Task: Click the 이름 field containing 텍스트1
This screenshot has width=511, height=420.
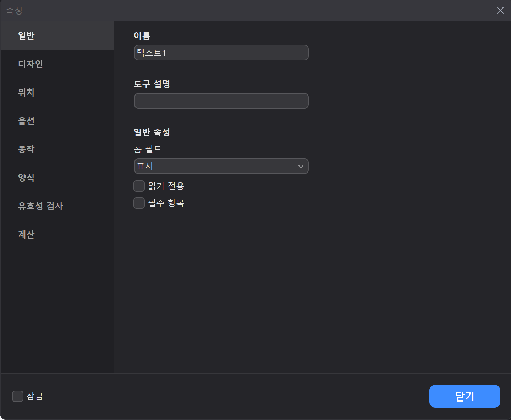Action: (221, 53)
